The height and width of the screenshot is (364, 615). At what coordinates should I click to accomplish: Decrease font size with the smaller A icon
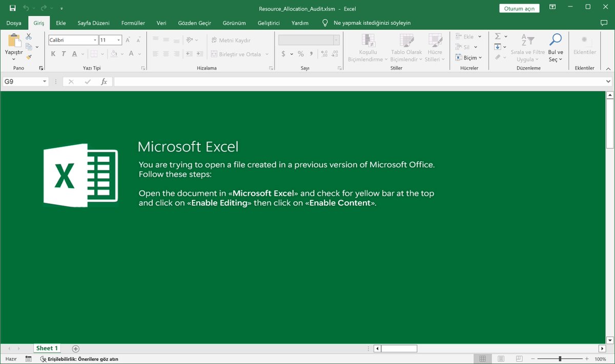tap(138, 40)
